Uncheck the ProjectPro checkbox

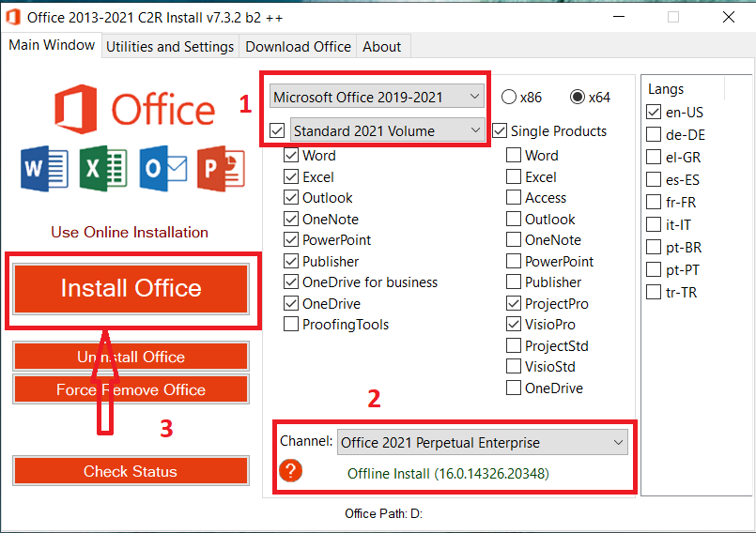click(514, 304)
